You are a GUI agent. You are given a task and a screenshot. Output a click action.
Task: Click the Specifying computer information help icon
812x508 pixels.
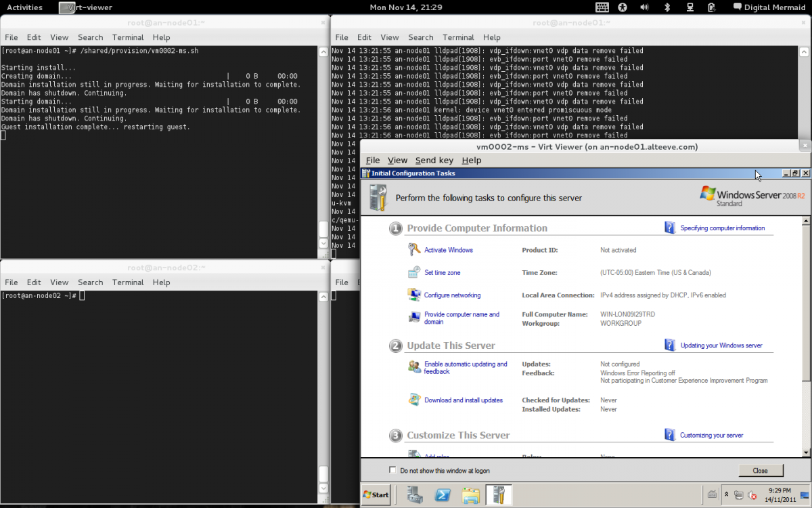(670, 228)
